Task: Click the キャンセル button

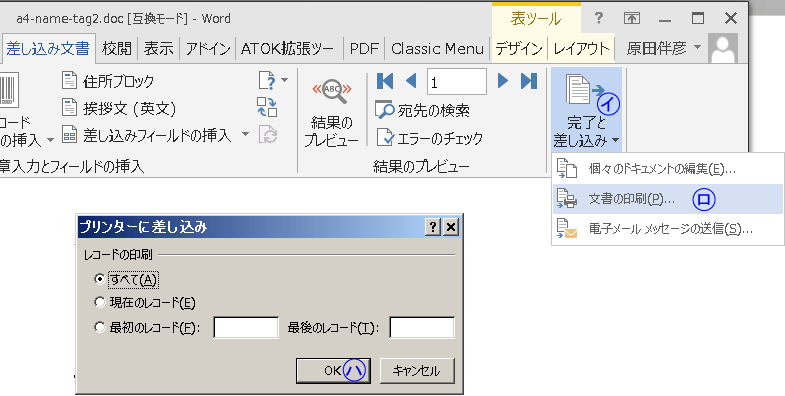Action: click(417, 370)
